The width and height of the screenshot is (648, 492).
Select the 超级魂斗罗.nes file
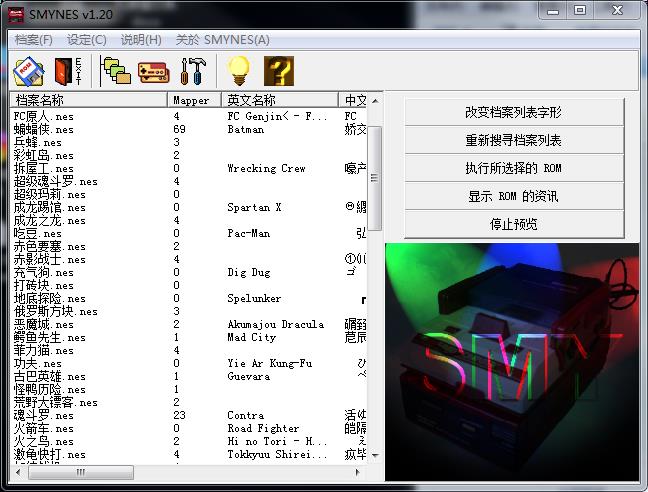[x=56, y=181]
